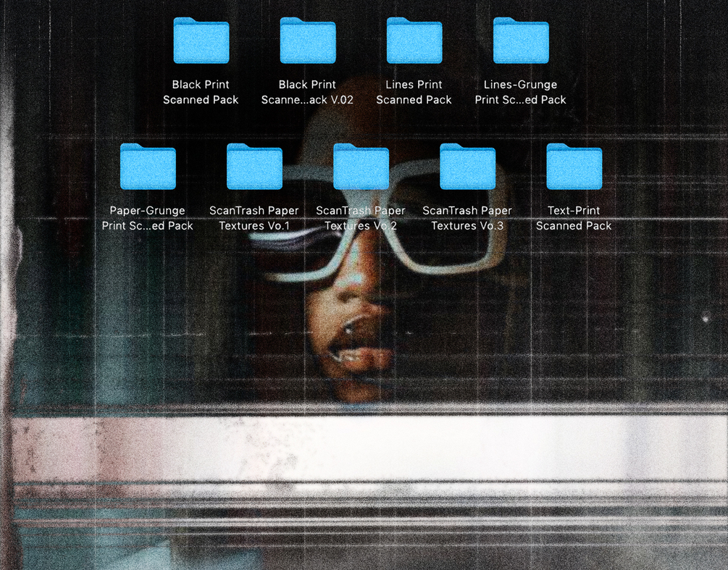
Task: Click the 'ScanTrash Paper Textures Vo.1' label
Action: coord(254,218)
